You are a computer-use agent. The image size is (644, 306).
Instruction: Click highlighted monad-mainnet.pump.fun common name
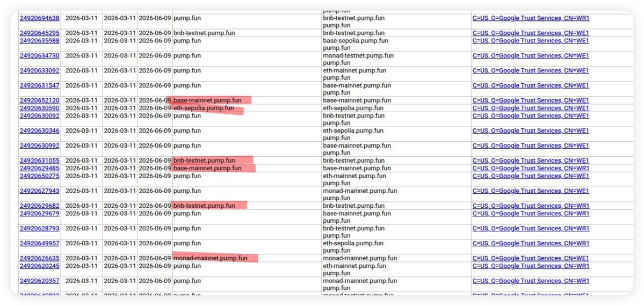211,258
